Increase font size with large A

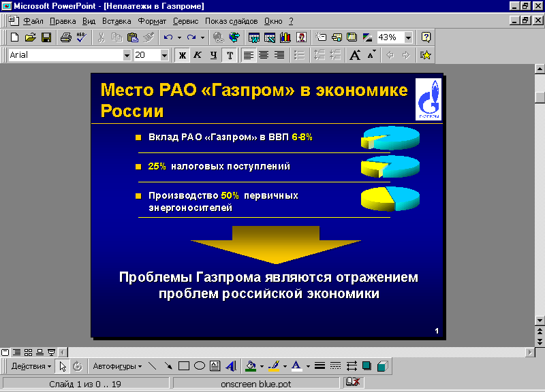pos(355,55)
